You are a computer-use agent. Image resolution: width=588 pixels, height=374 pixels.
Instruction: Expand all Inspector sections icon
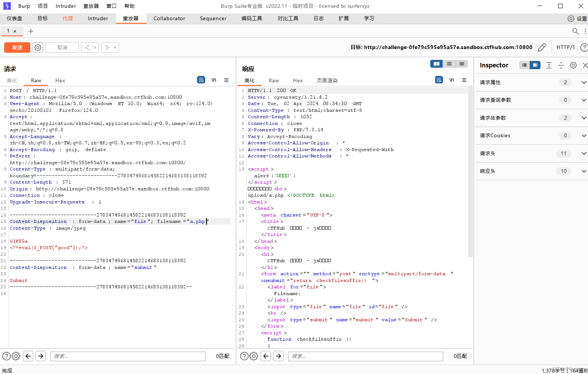click(x=549, y=65)
